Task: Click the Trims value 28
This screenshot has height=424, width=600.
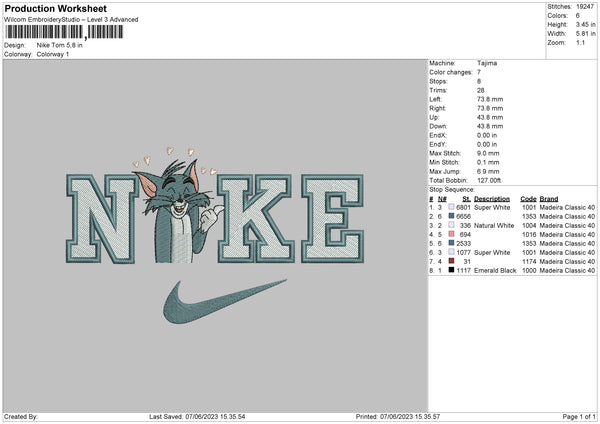Action: click(481, 90)
